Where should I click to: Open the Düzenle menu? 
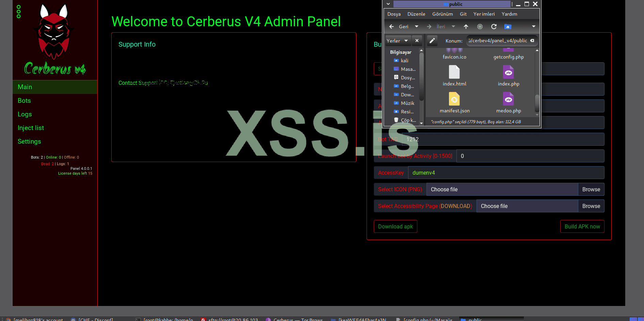(416, 14)
